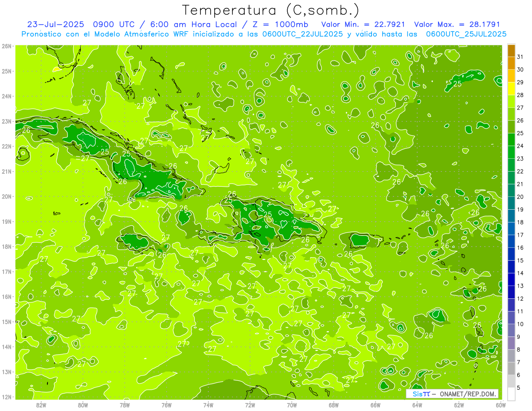Click 'Valor Max. = 28.1791' value
Screen dimensions: 532x411
[457, 24]
